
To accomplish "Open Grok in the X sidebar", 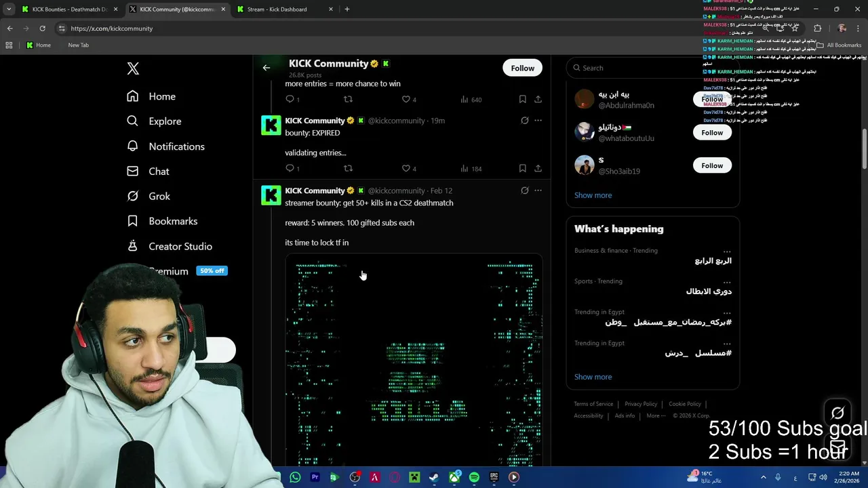I will pyautogui.click(x=149, y=196).
